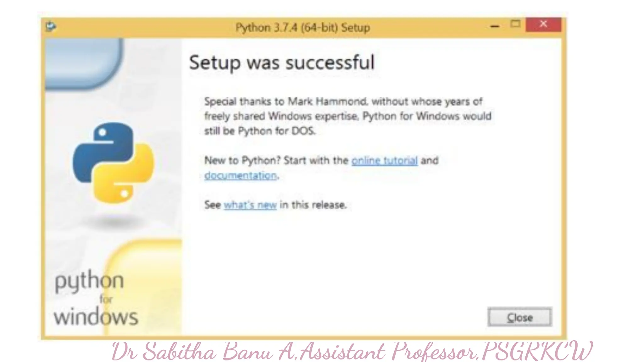Viewport: 644px width, 362px height.
Task: Click the python word in sidebar branding
Action: pyautogui.click(x=89, y=281)
